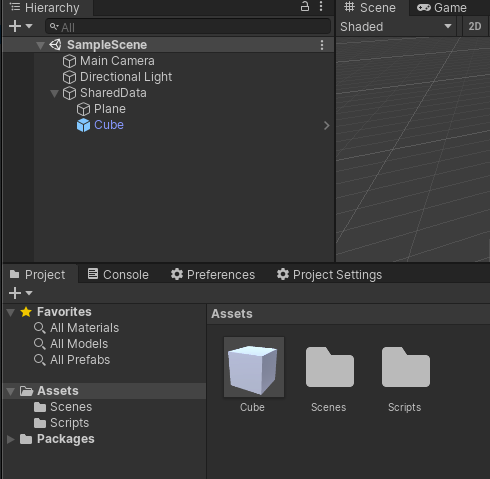Open the Preferences tab

pos(213,275)
